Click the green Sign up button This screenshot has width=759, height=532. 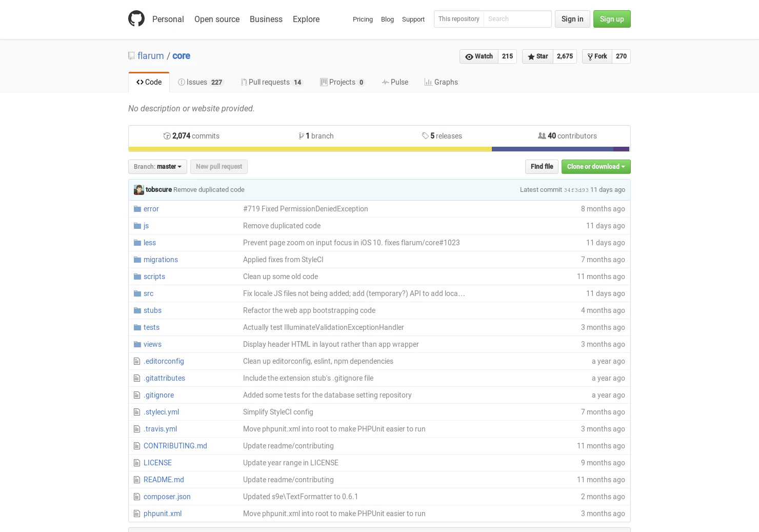pos(612,19)
